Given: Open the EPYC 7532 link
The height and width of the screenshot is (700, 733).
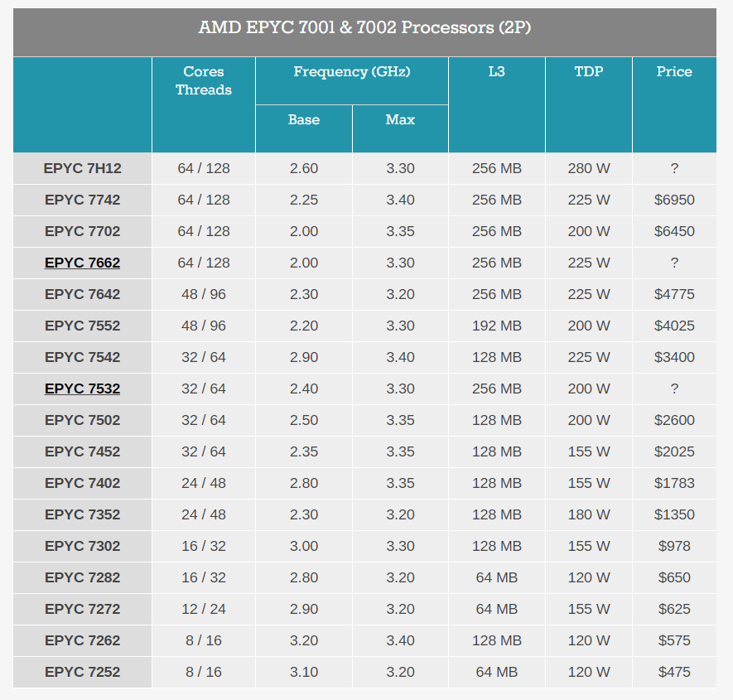Looking at the screenshot, I should click(82, 389).
